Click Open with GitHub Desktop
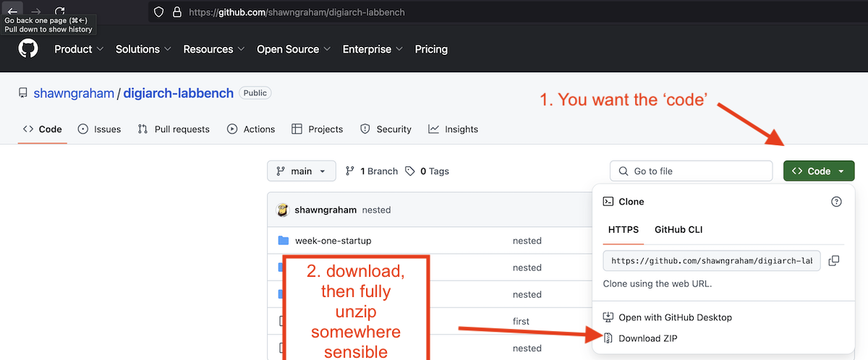Viewport: 868px width, 360px height. click(x=675, y=317)
